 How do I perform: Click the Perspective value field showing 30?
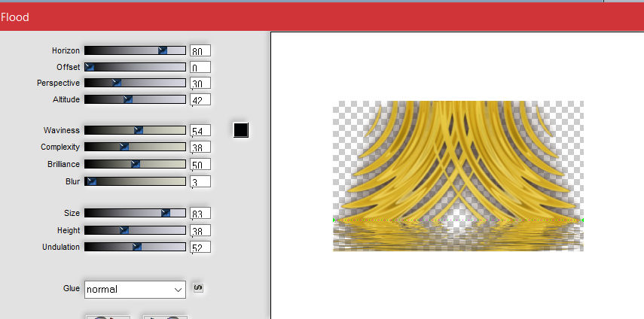[200, 84]
